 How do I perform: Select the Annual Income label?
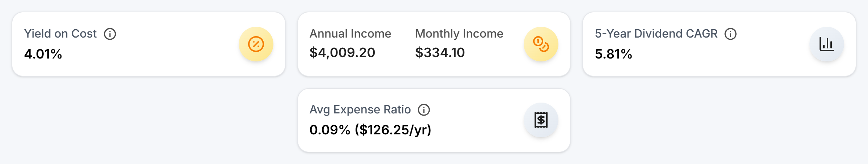(350, 34)
